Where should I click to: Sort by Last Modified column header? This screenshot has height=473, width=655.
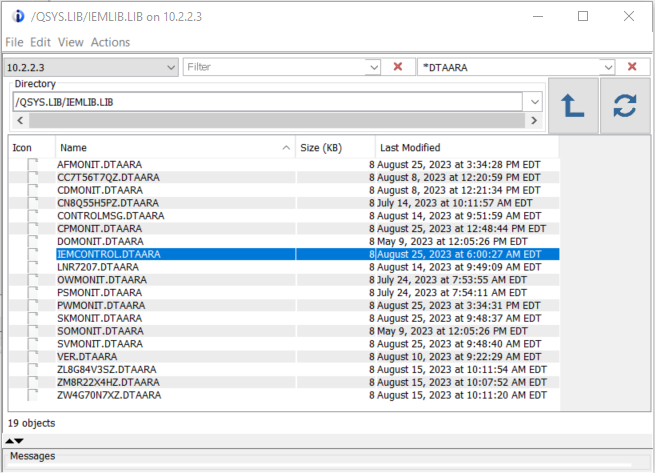(x=467, y=147)
